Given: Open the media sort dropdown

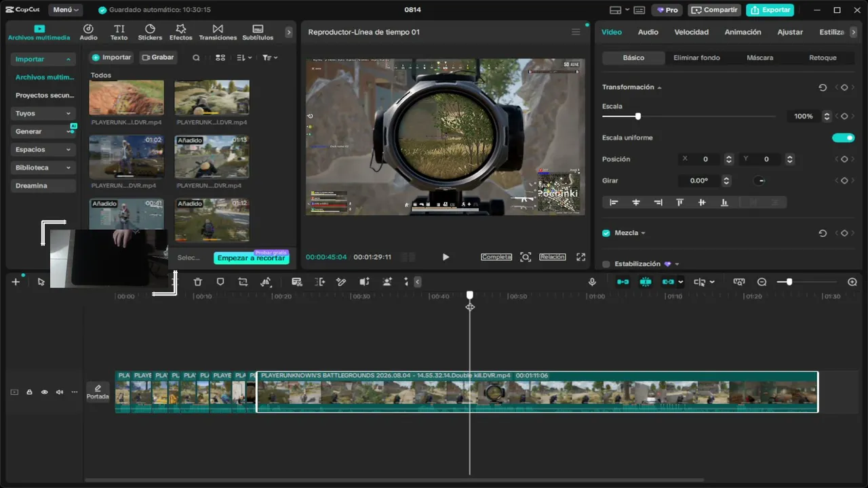Looking at the screenshot, I should [x=244, y=58].
